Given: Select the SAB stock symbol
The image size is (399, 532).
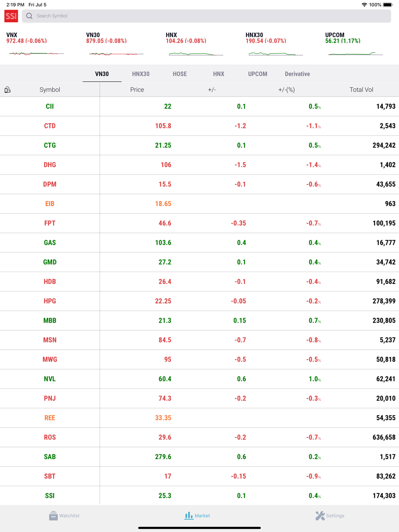Looking at the screenshot, I should [50, 457].
